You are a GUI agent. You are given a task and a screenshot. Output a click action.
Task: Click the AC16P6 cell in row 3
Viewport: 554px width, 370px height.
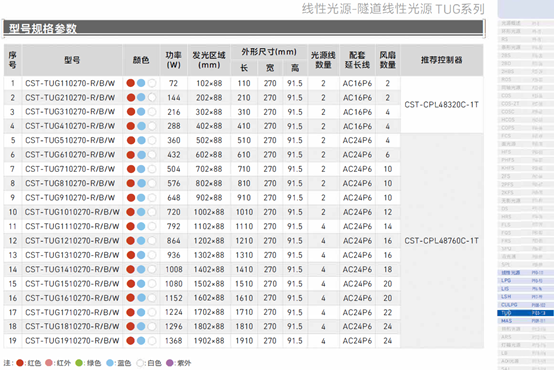pos(357,112)
